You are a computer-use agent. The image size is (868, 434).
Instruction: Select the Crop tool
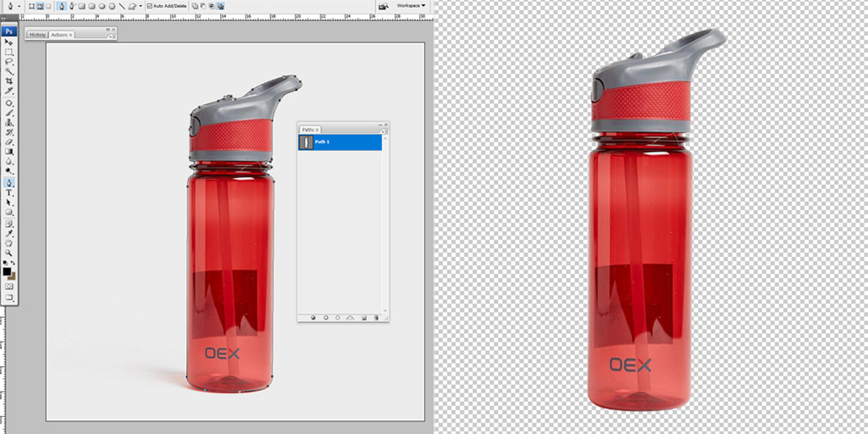[8, 81]
